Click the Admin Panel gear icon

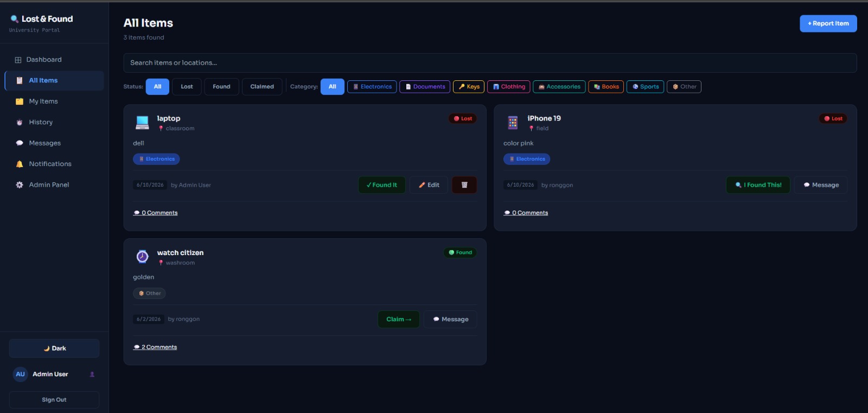pos(20,185)
